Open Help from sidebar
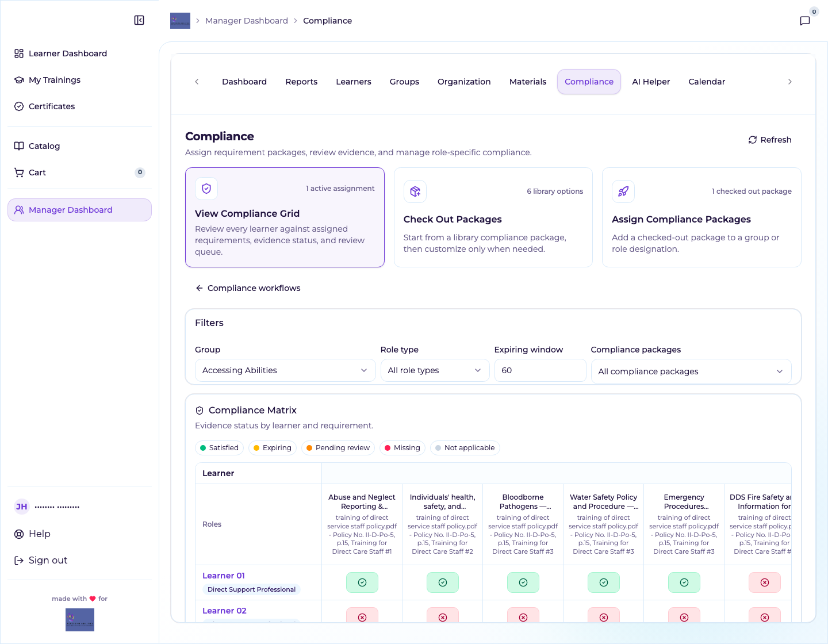This screenshot has width=828, height=644. tap(79, 534)
